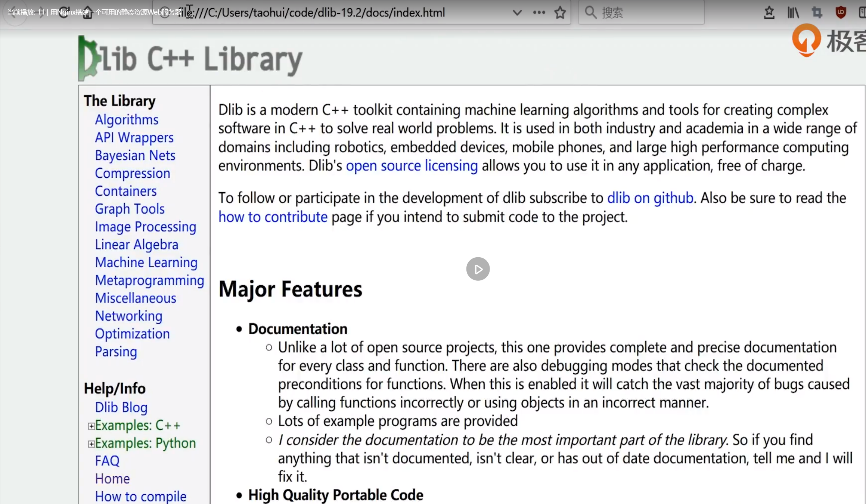Screen dimensions: 866x504
Task: Play the video with center play button
Action: tap(478, 269)
